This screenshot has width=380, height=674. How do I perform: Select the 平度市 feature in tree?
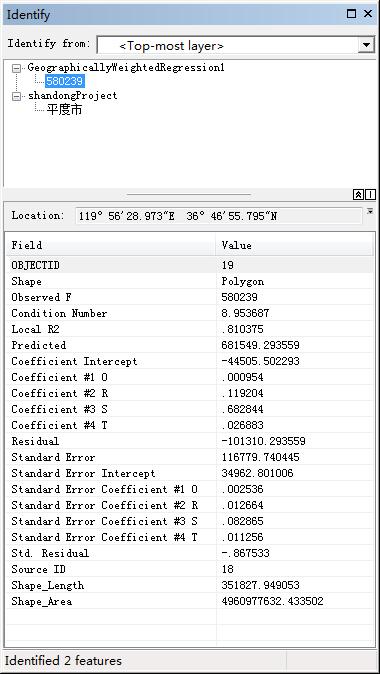(x=64, y=110)
